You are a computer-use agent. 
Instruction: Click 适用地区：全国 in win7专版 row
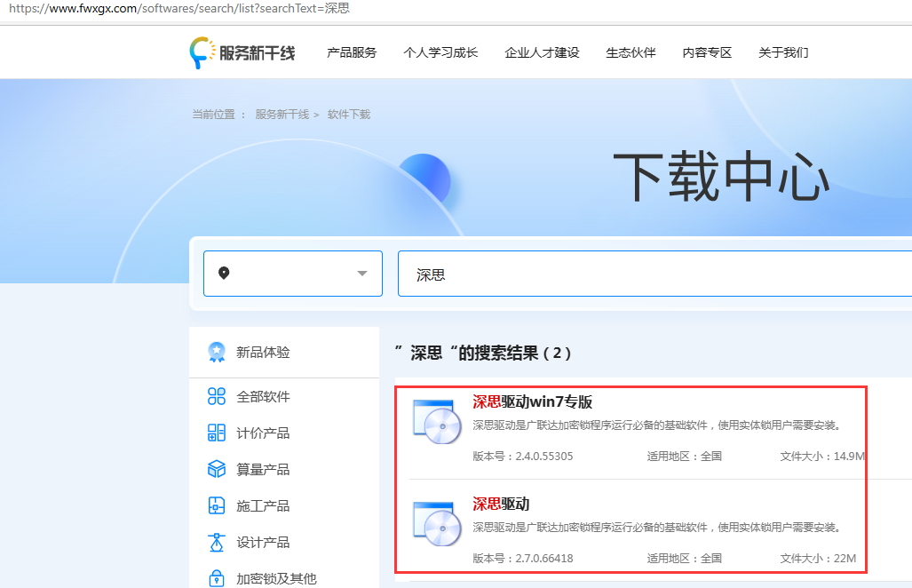(685, 457)
